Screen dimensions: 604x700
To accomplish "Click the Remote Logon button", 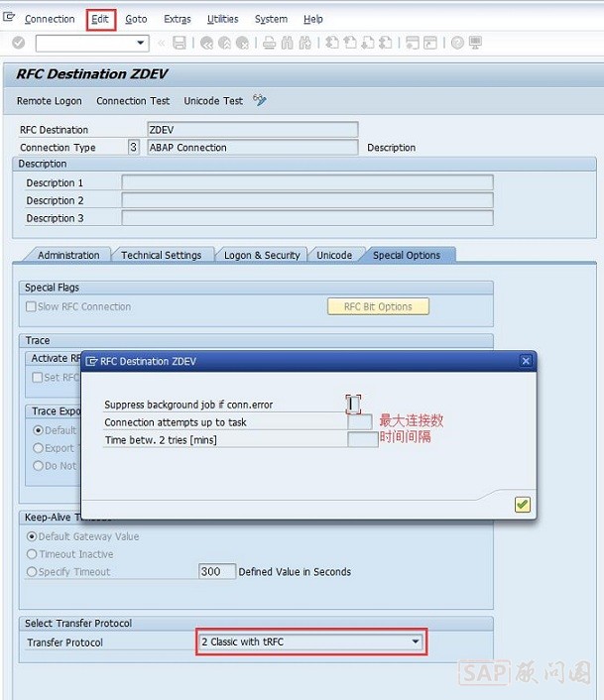I will (x=50, y=101).
